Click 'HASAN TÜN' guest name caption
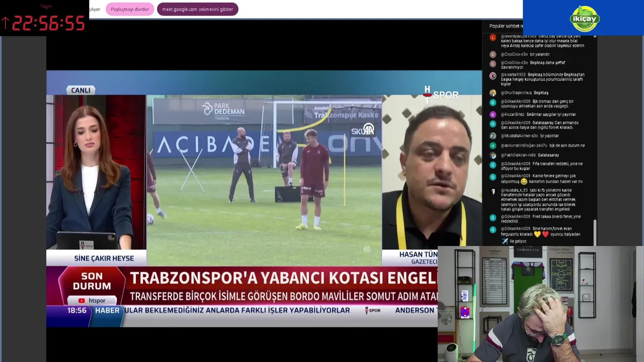This screenshot has height=362, width=644. (x=418, y=254)
